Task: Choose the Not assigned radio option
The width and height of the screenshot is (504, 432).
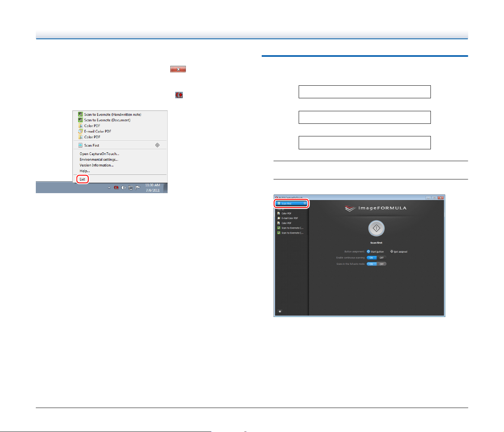Action: pos(398,251)
